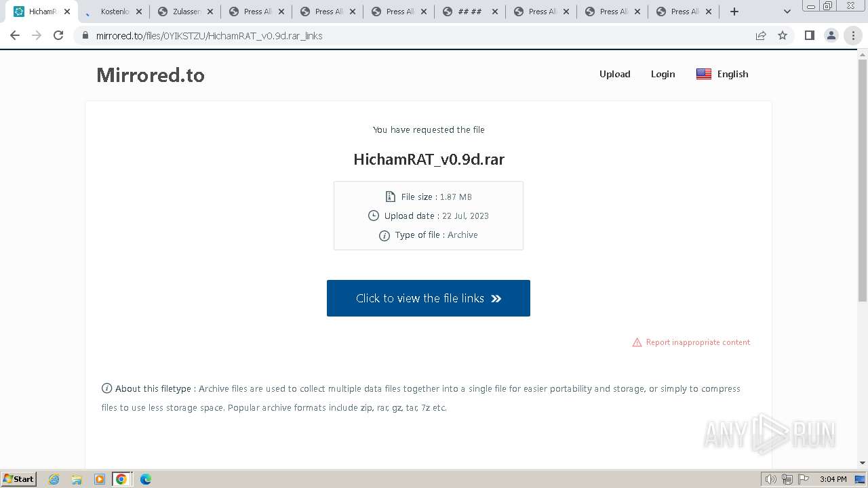Close the HichamRAT tab
This screenshot has width=868, height=488.
coord(67,12)
